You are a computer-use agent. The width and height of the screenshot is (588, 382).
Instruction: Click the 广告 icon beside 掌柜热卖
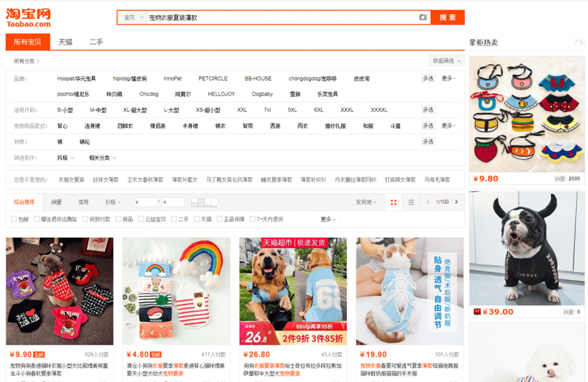[579, 41]
